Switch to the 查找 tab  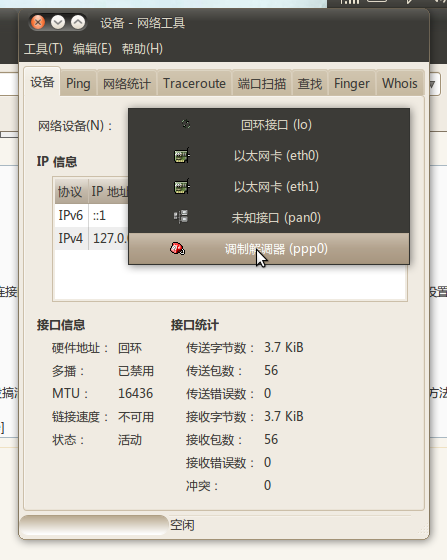pos(310,84)
